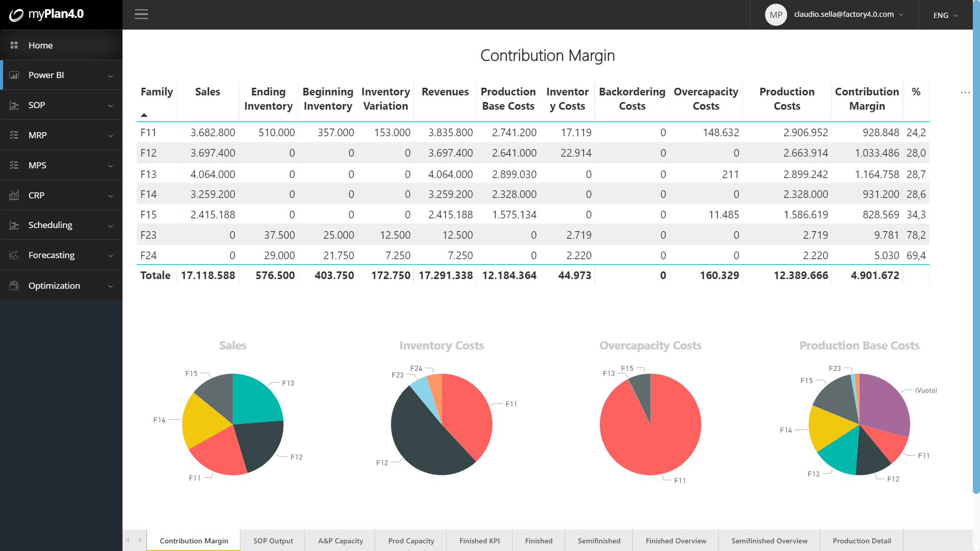Expand the MRP menu chevron
The height and width of the screenshot is (551, 980).
[x=111, y=136]
